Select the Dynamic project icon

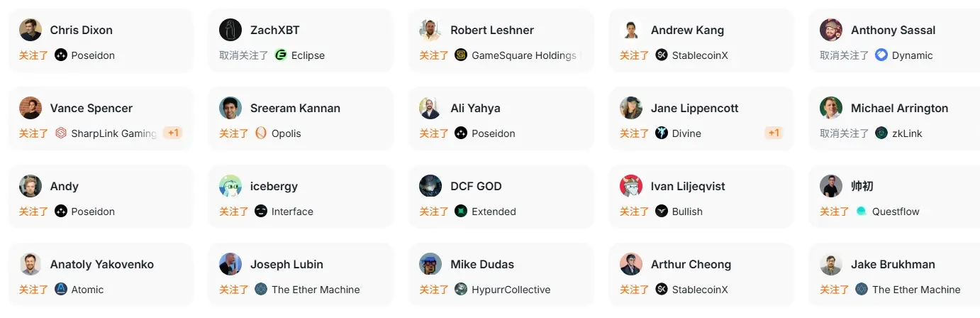coord(881,55)
